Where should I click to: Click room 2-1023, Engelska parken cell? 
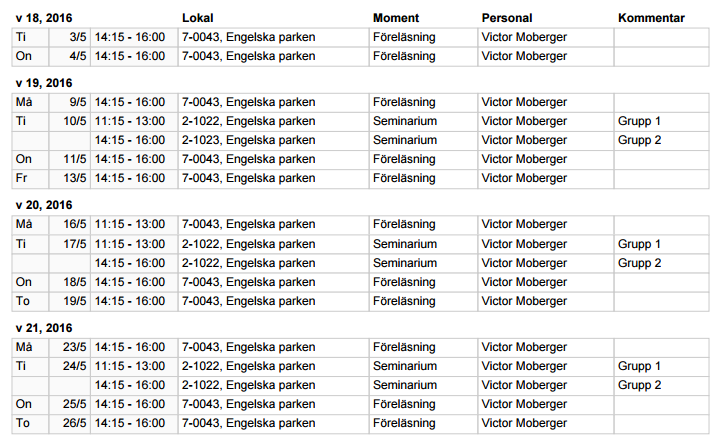[x=273, y=140]
